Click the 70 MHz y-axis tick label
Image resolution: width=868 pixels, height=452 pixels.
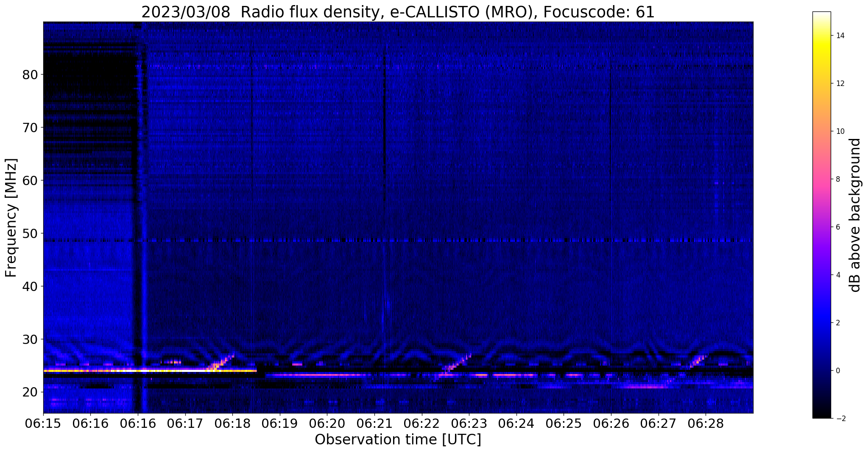point(30,128)
